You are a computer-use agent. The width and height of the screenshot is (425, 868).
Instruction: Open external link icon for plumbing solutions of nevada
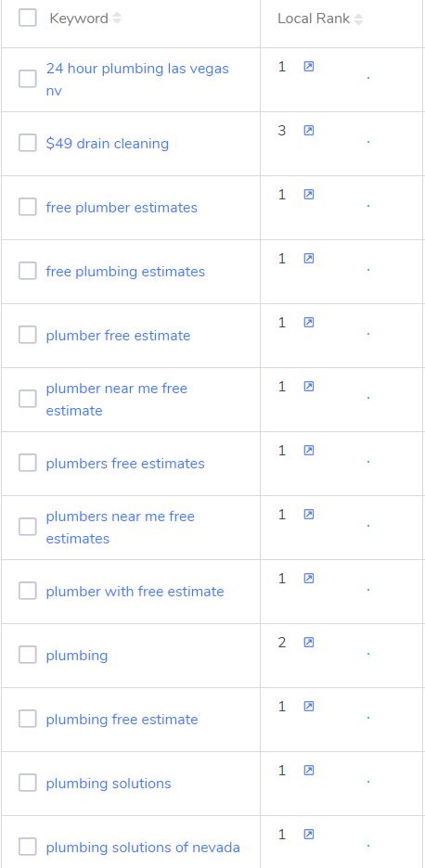coord(309,835)
